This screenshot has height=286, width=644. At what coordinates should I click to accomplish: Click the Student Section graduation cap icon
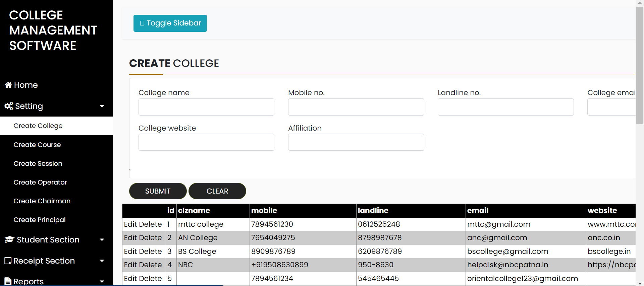click(x=9, y=240)
